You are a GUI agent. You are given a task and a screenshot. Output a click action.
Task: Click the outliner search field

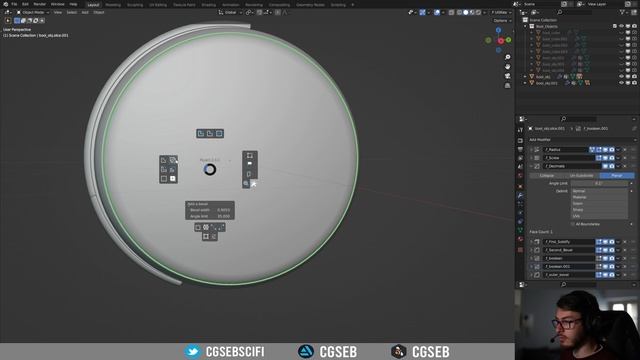(575, 13)
